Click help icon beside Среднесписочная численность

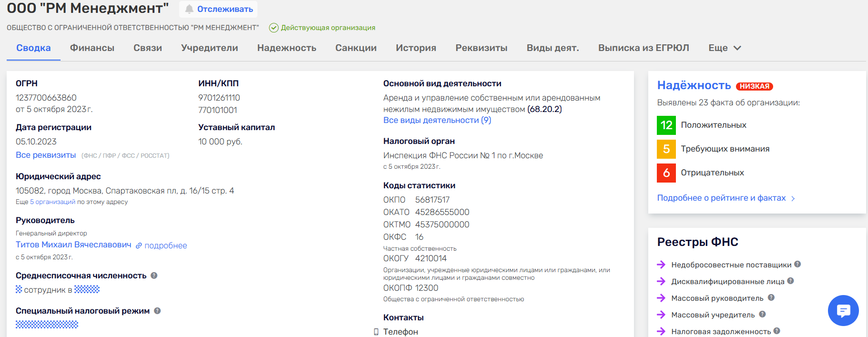pos(154,276)
